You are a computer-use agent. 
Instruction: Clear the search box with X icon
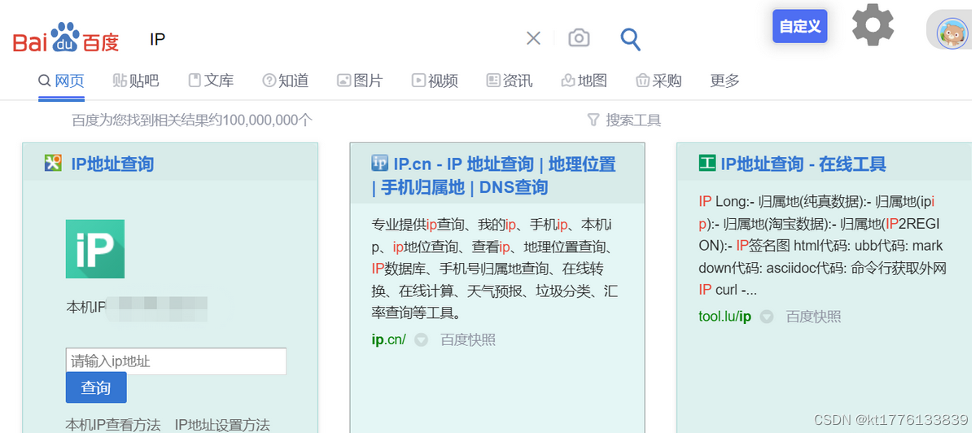pyautogui.click(x=533, y=38)
